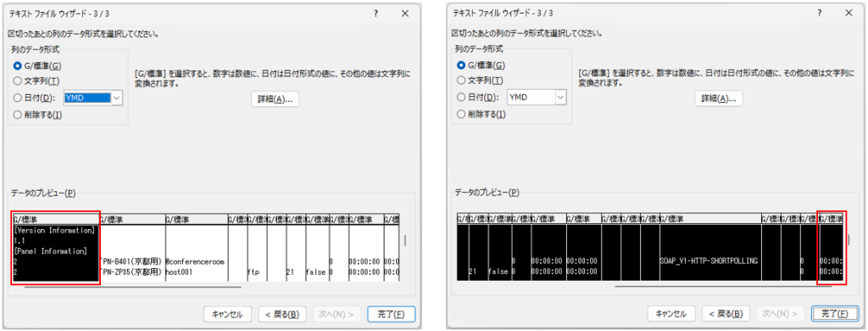Select [Version Information] row in left preview

coord(53,230)
